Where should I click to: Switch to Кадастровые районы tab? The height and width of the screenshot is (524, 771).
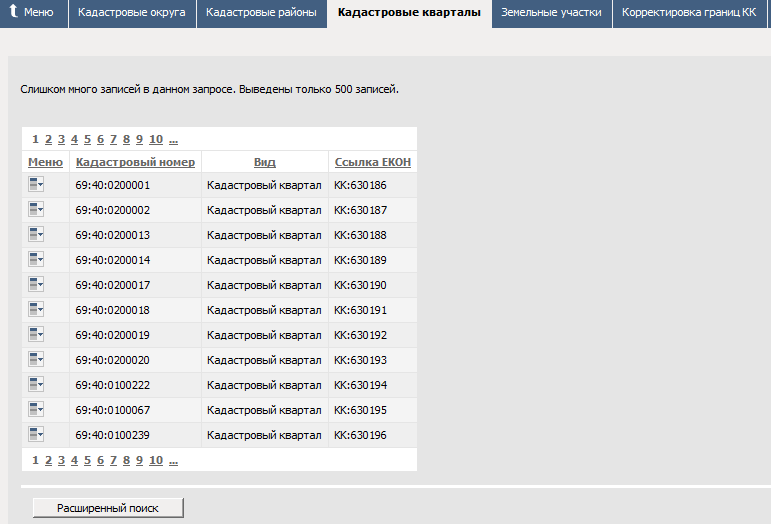262,13
